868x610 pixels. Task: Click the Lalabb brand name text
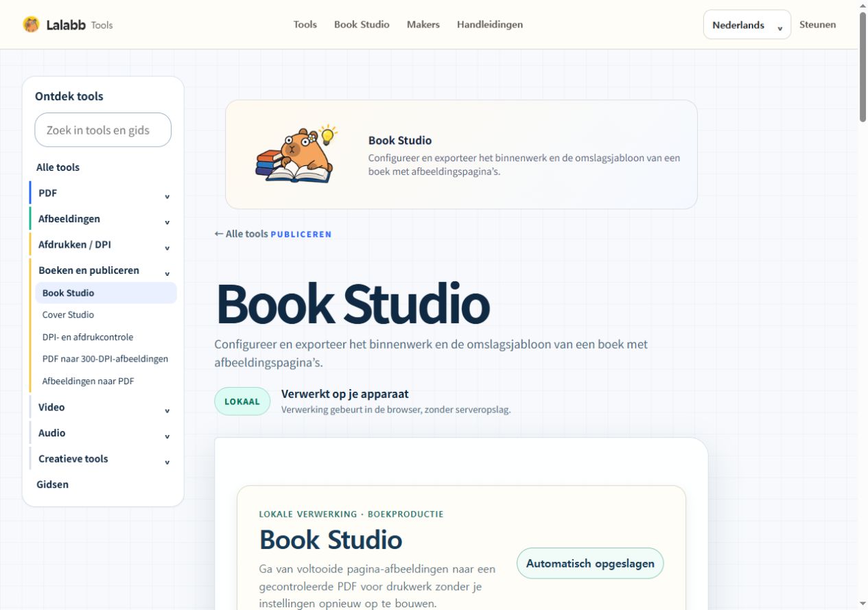(66, 25)
